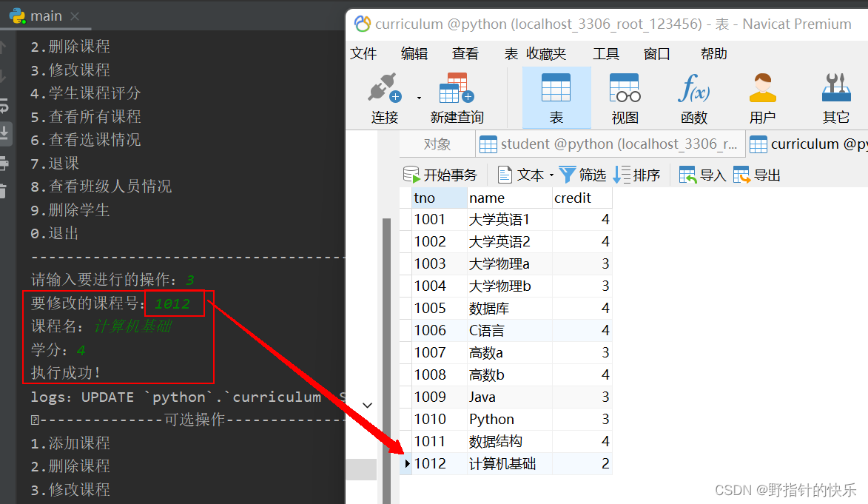Image resolution: width=868 pixels, height=504 pixels.
Task: Open the 编辑 menu
Action: coord(414,54)
